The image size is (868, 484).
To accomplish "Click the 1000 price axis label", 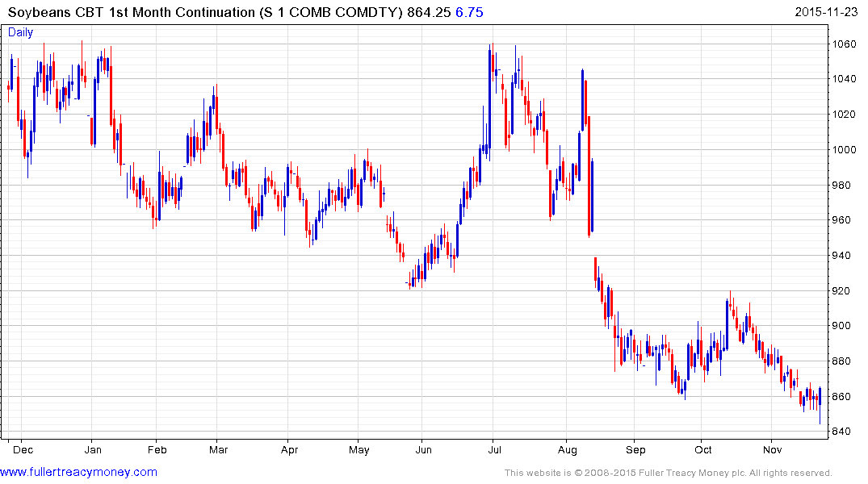I will click(845, 150).
